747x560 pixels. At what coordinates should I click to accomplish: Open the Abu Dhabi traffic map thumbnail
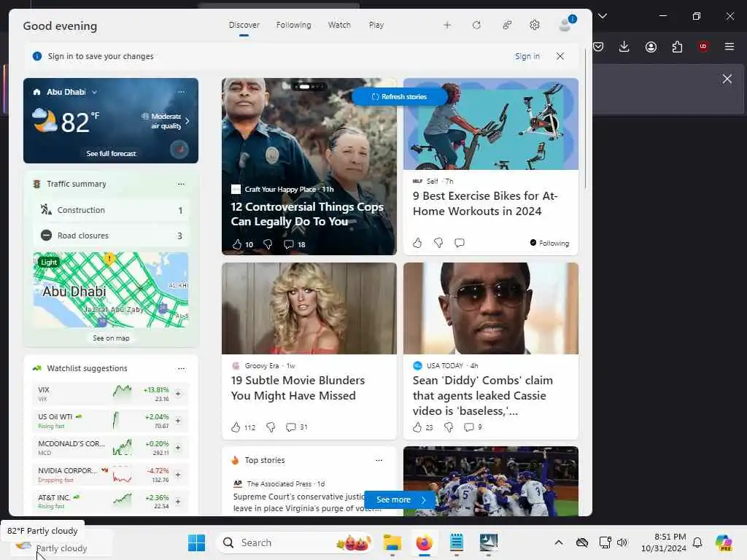tap(111, 290)
